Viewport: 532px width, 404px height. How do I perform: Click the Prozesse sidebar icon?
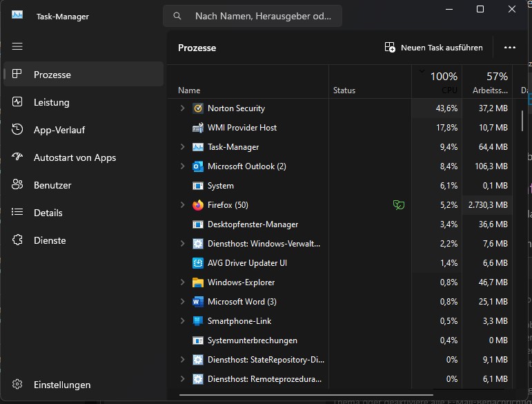pos(17,74)
